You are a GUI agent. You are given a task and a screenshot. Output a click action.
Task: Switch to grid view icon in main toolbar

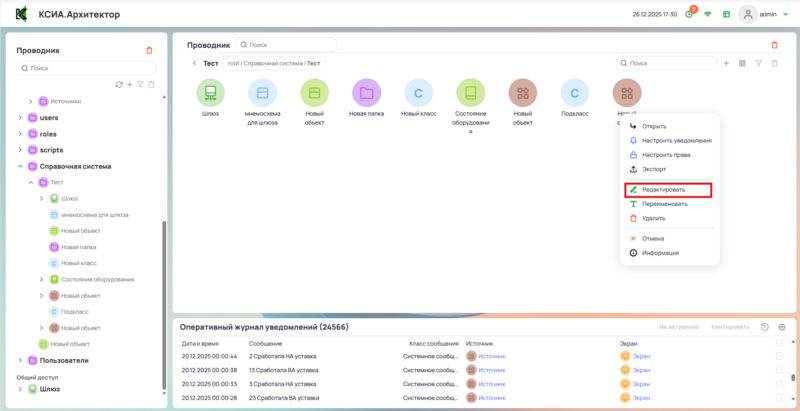point(742,63)
